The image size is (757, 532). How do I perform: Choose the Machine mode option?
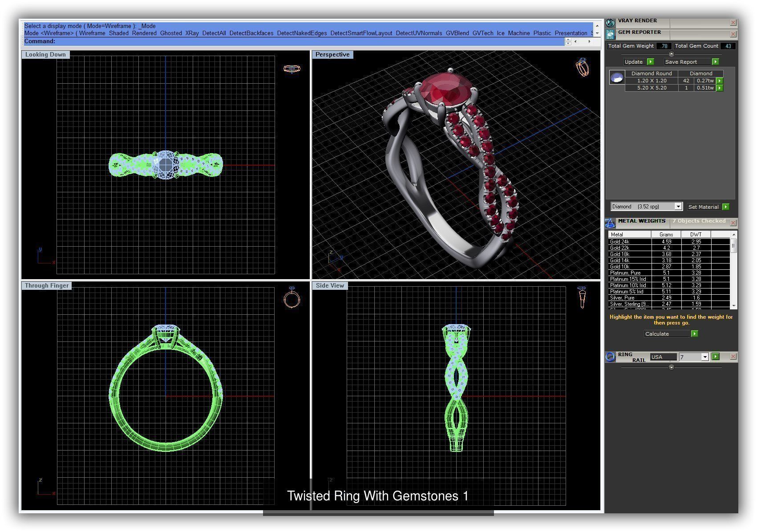[x=519, y=33]
